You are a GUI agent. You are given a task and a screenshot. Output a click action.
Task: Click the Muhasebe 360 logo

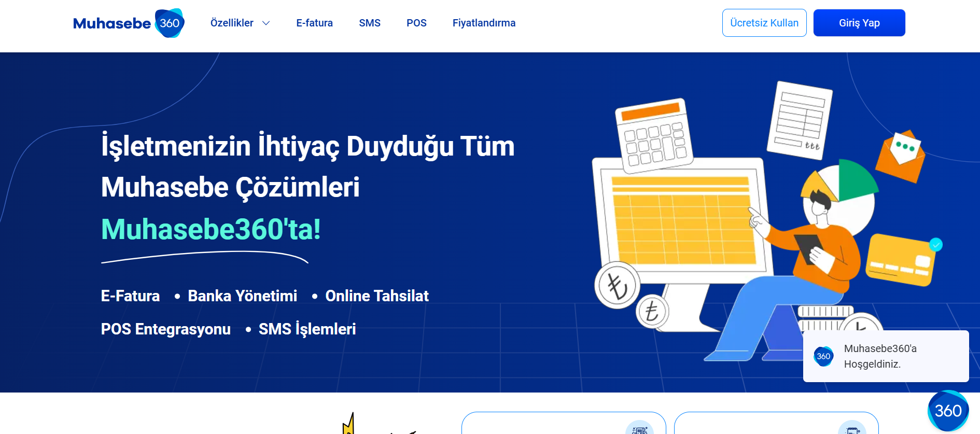(x=129, y=23)
